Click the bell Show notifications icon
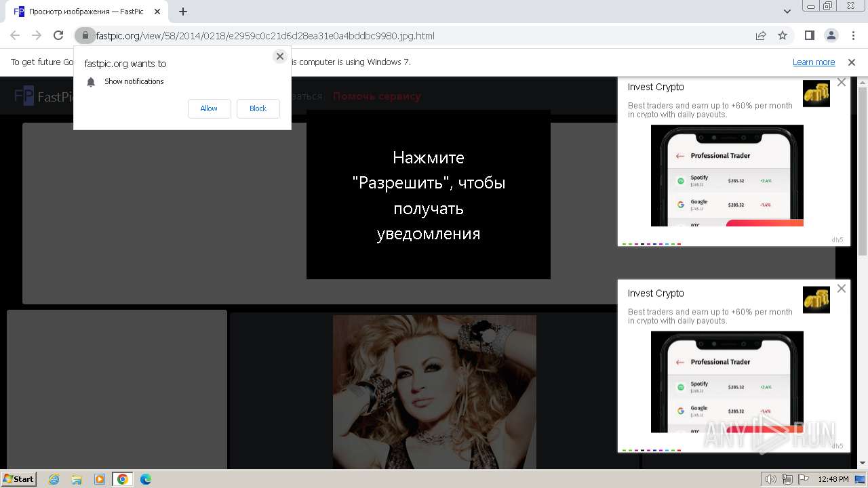This screenshot has width=868, height=488. pyautogui.click(x=91, y=82)
